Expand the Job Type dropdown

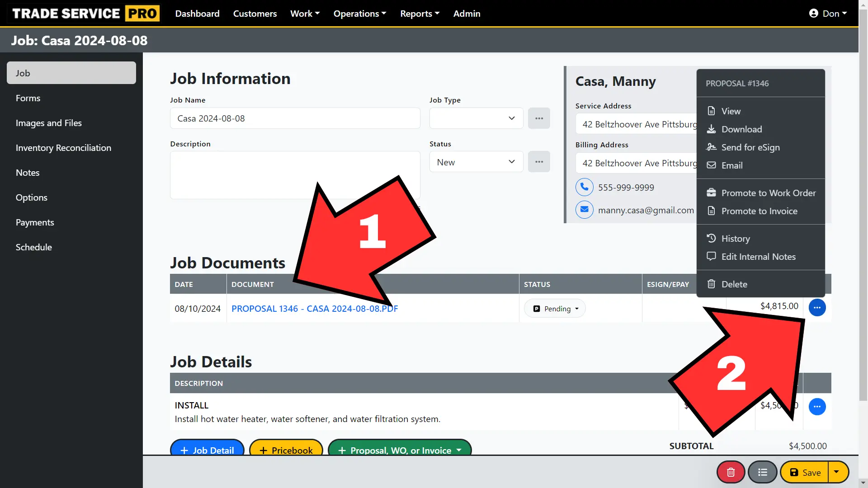[476, 118]
